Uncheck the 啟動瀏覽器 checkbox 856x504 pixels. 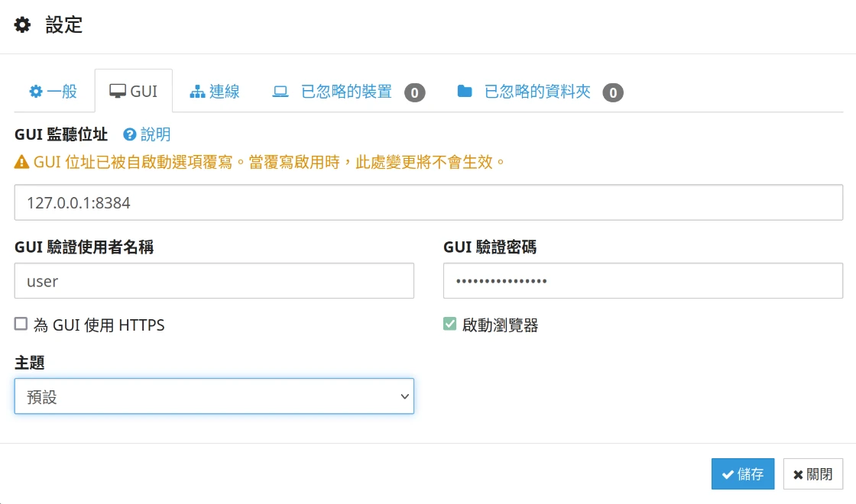449,325
